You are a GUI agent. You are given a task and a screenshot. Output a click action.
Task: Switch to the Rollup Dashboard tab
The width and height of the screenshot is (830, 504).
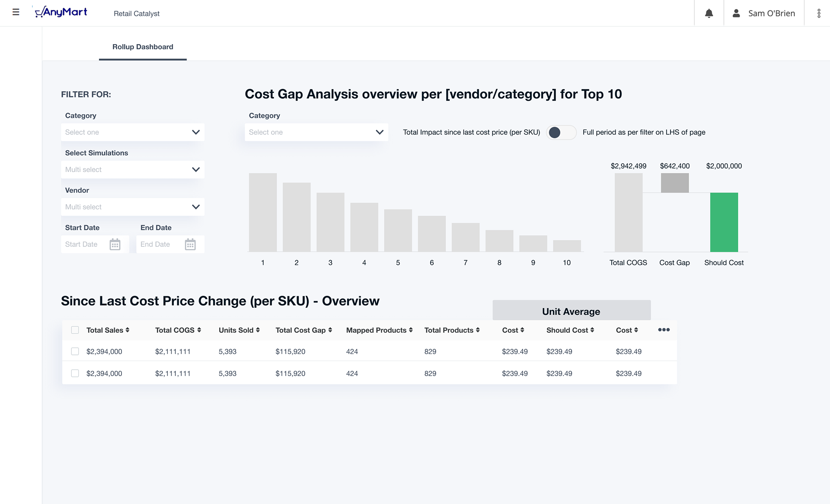(143, 47)
